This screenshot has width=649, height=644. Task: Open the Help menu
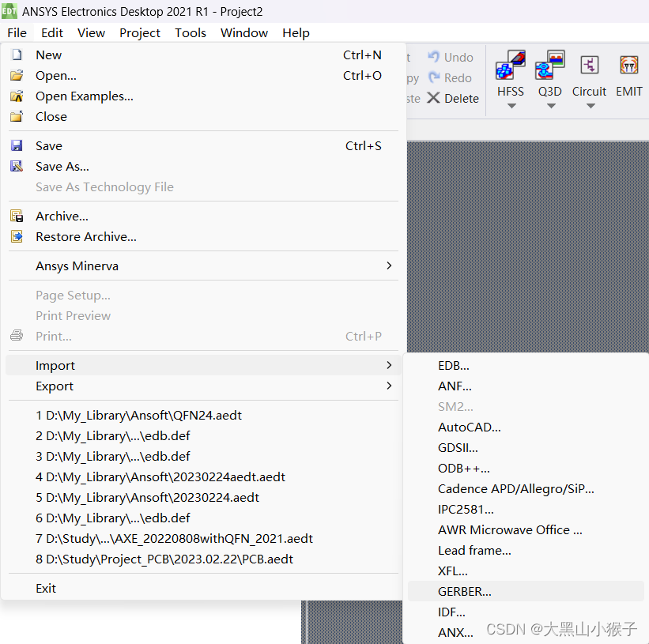pos(296,32)
